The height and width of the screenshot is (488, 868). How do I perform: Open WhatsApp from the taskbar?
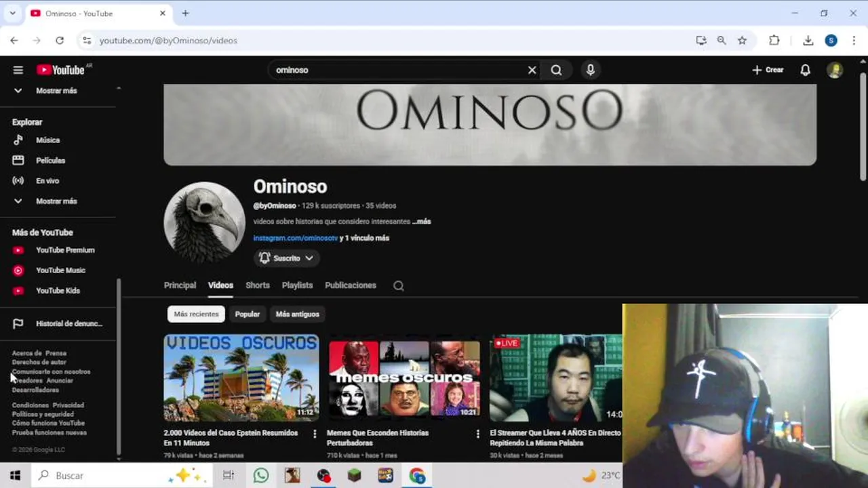(x=261, y=476)
